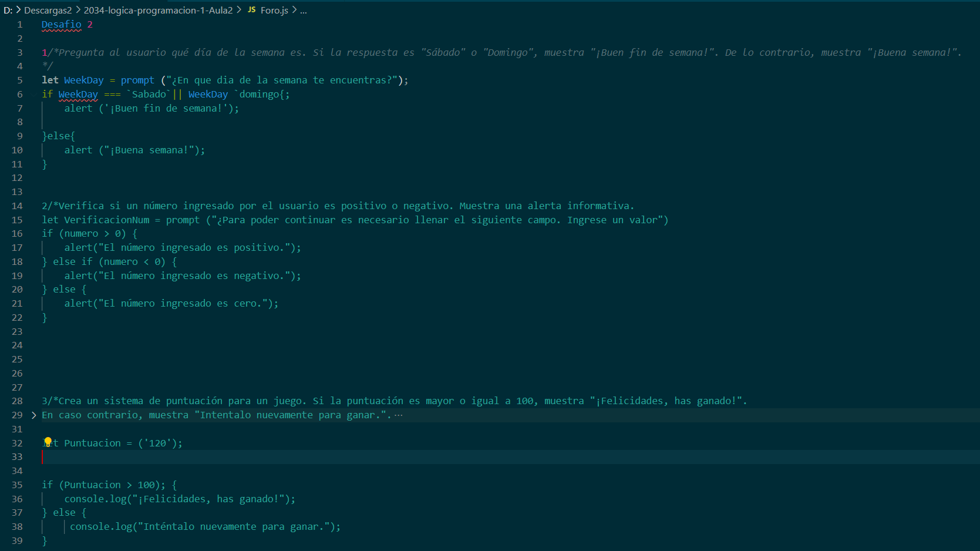Screen dimensions: 980x551
Task: Click the JS file icon in the breadcrumb
Action: point(251,10)
